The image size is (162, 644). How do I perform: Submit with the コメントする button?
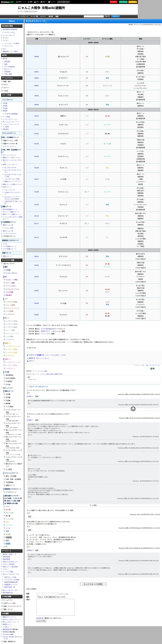[41, 621]
